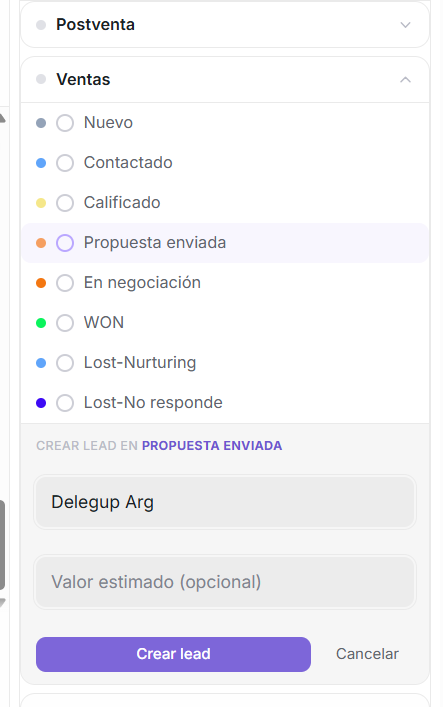The width and height of the screenshot is (443, 707).
Task: Expand the Postventa pipeline chevron
Action: (x=405, y=25)
